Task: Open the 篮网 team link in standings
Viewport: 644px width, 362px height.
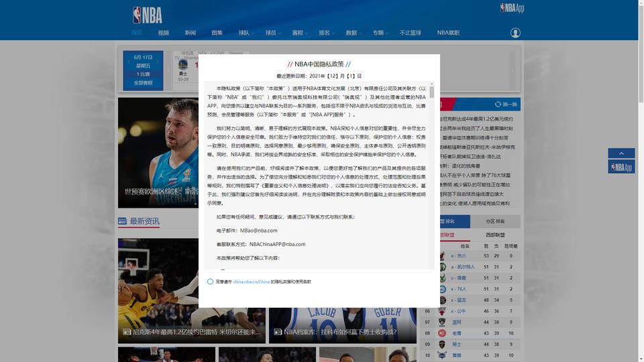Action: click(x=457, y=322)
